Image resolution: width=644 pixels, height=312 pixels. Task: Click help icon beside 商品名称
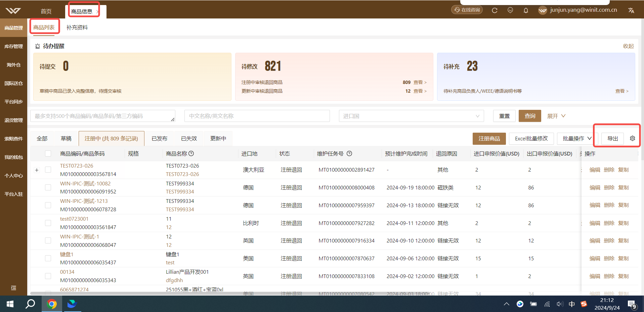191,153
